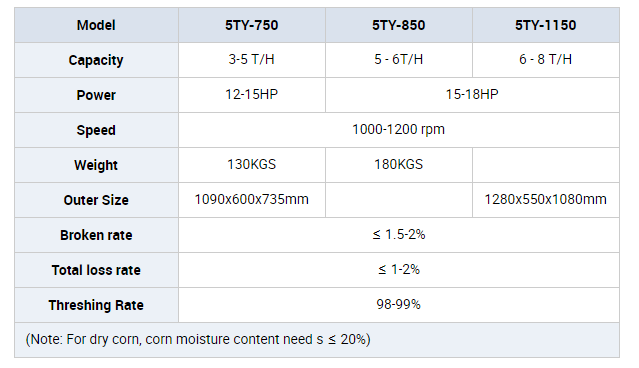Screen dimensions: 639x368
Task: Click the Broken rate row label
Action: click(x=96, y=236)
